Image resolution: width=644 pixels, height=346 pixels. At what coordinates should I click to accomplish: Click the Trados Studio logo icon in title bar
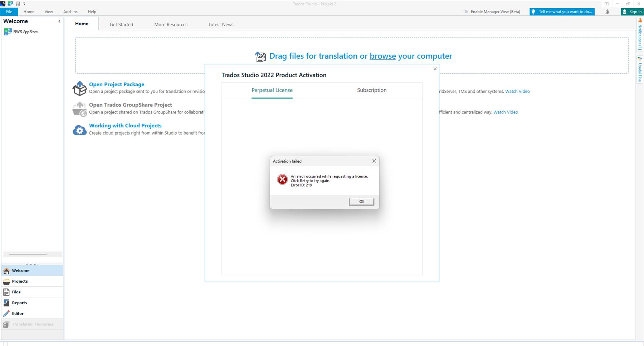point(3,4)
